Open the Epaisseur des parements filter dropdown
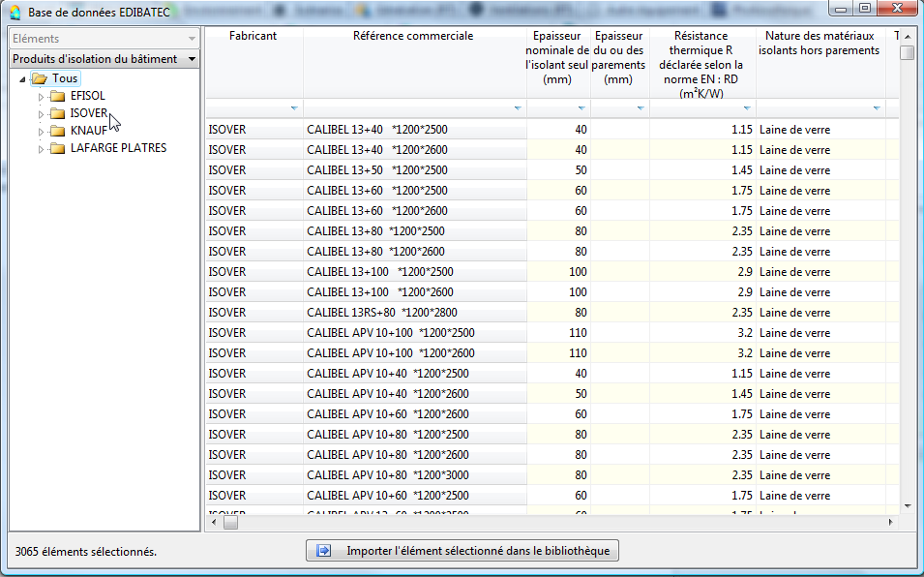924x577 pixels. tap(641, 108)
